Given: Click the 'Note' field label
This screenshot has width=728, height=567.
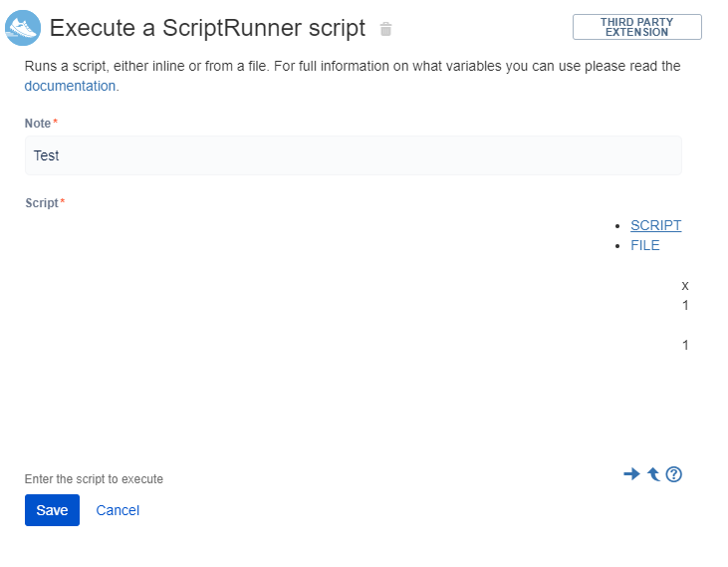Looking at the screenshot, I should 38,123.
